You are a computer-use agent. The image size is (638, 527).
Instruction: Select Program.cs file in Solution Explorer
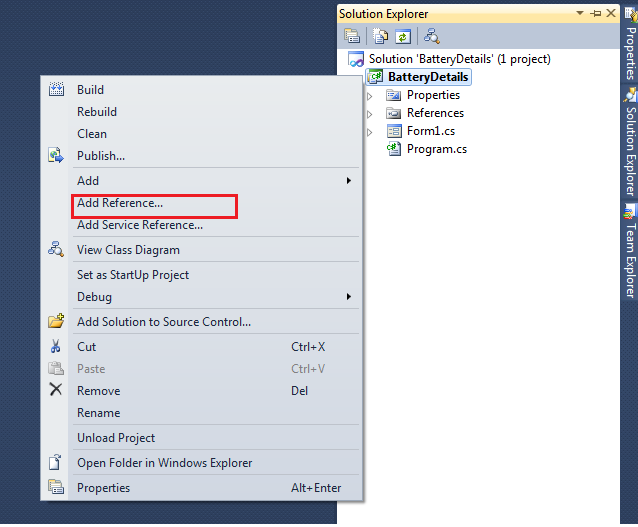click(x=436, y=149)
